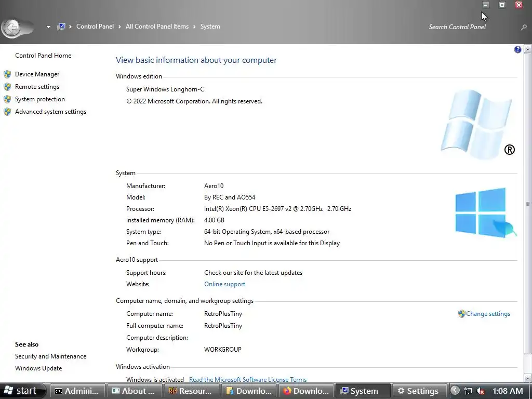Switch to About ... taskbar window
Image resolution: width=532 pixels, height=399 pixels.
(x=135, y=391)
